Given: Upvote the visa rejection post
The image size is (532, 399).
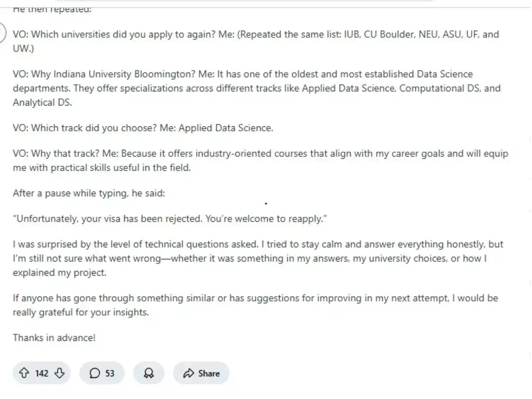Looking at the screenshot, I should pos(24,373).
